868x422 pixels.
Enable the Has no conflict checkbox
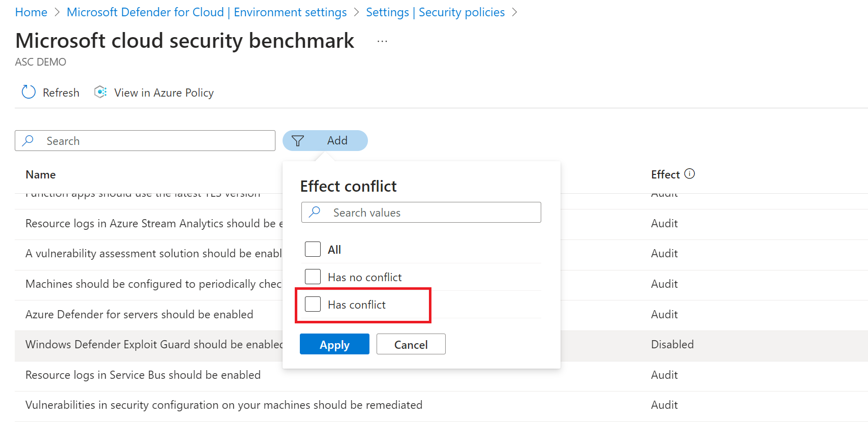[313, 276]
